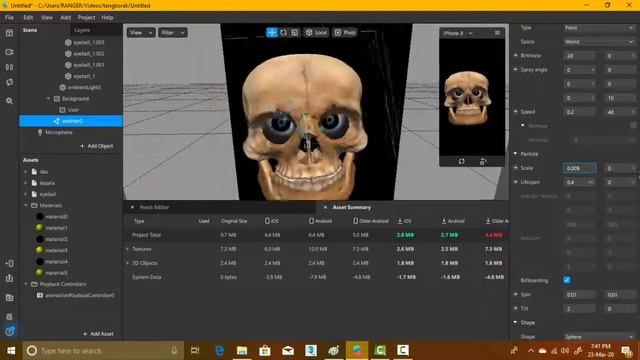Viewport: 640px width, 360px height.
Task: Open the Filter dropdown in the viewport
Action: (x=173, y=33)
